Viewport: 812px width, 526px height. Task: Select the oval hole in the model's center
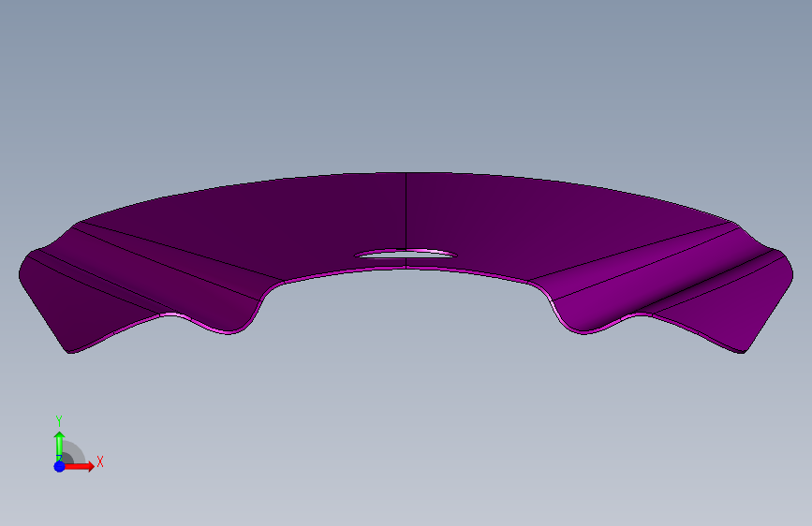[406, 254]
